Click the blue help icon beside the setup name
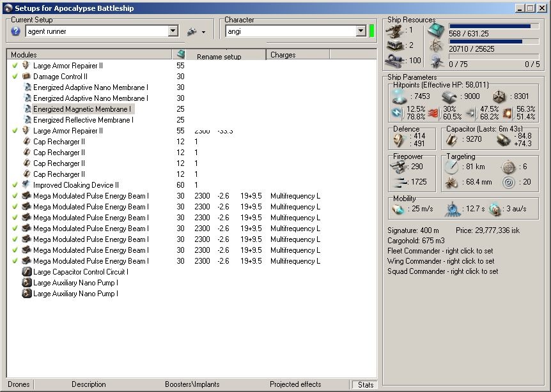Image resolution: width=551 pixels, height=392 pixels. click(16, 31)
